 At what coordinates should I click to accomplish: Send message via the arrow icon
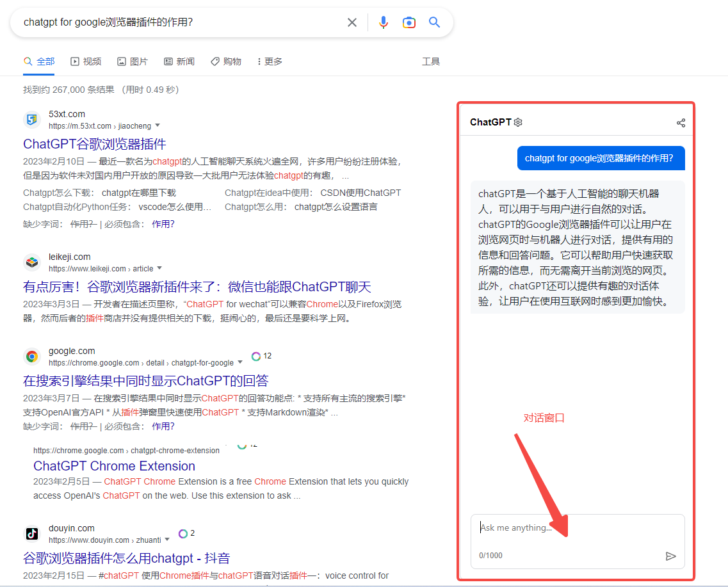pyautogui.click(x=672, y=556)
